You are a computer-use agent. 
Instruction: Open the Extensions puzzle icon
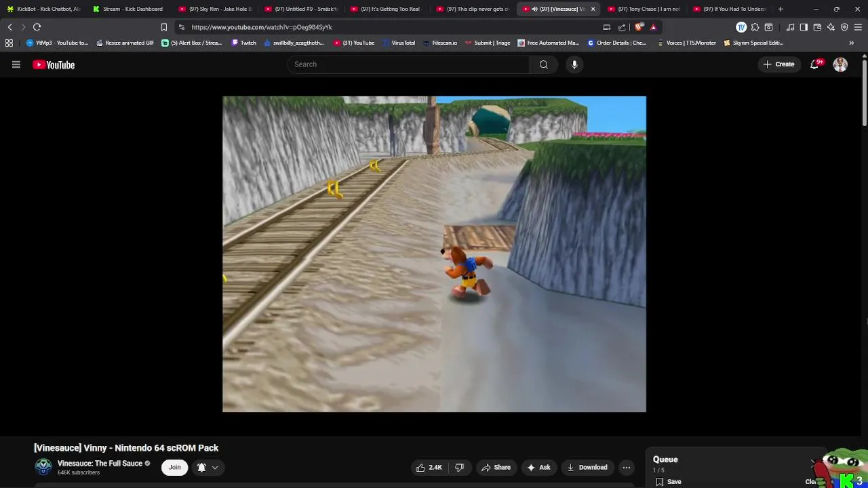click(755, 27)
